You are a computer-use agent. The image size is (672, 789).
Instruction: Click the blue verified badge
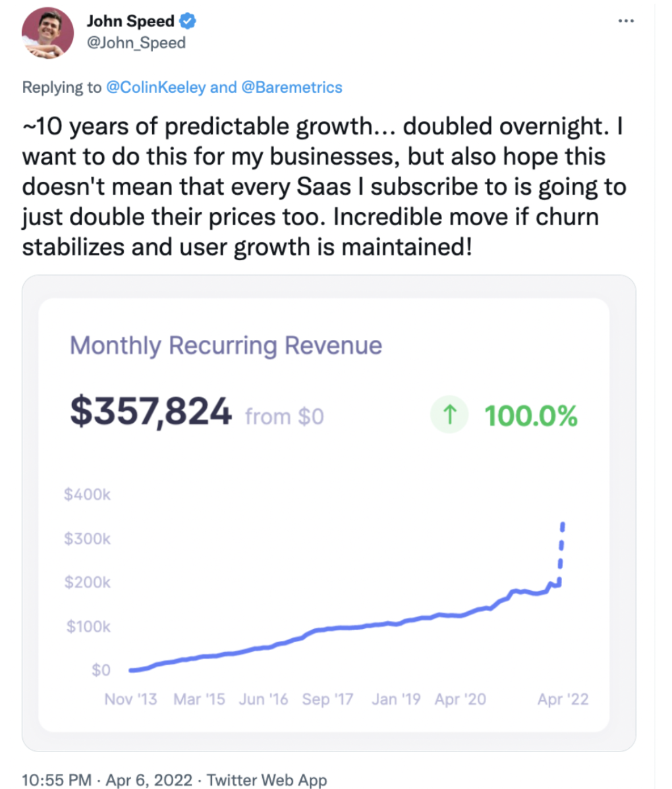188,22
